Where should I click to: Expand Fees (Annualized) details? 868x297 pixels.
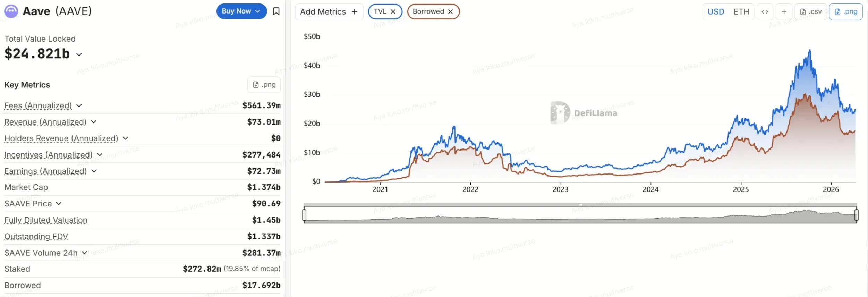pyautogui.click(x=79, y=105)
